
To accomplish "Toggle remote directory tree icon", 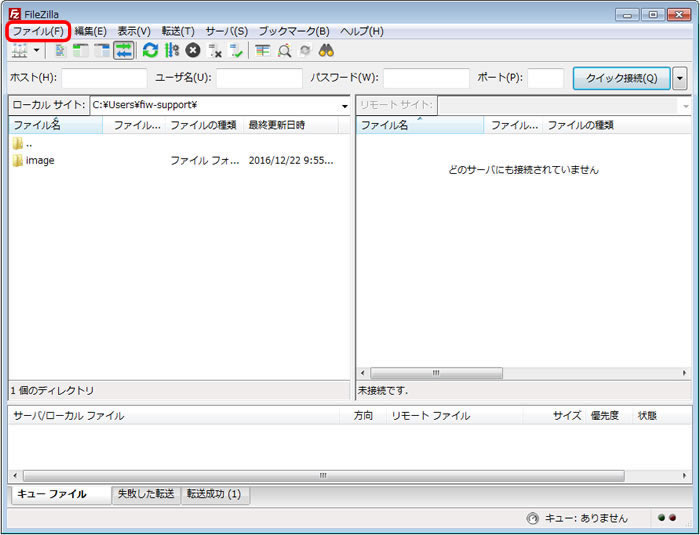I will pyautogui.click(x=102, y=51).
